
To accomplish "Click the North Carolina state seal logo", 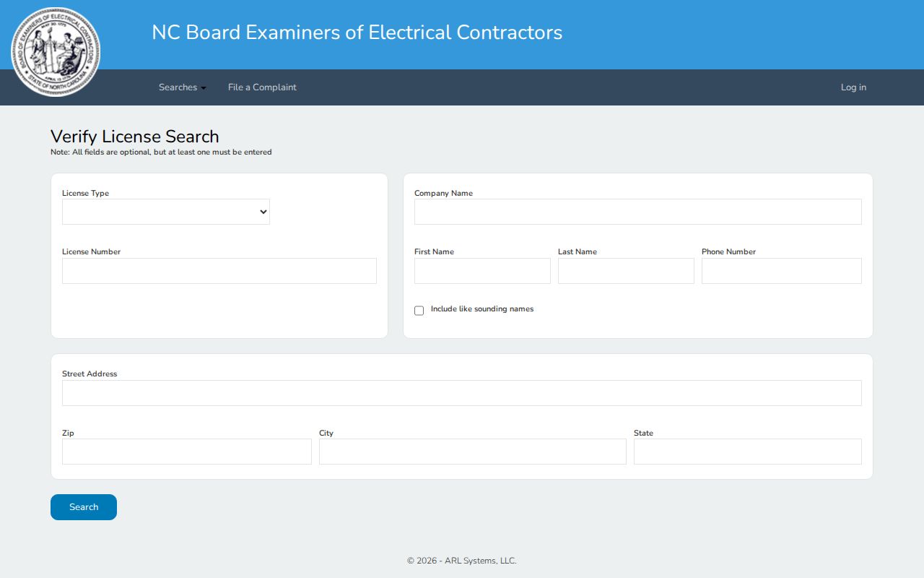I will tap(56, 52).
